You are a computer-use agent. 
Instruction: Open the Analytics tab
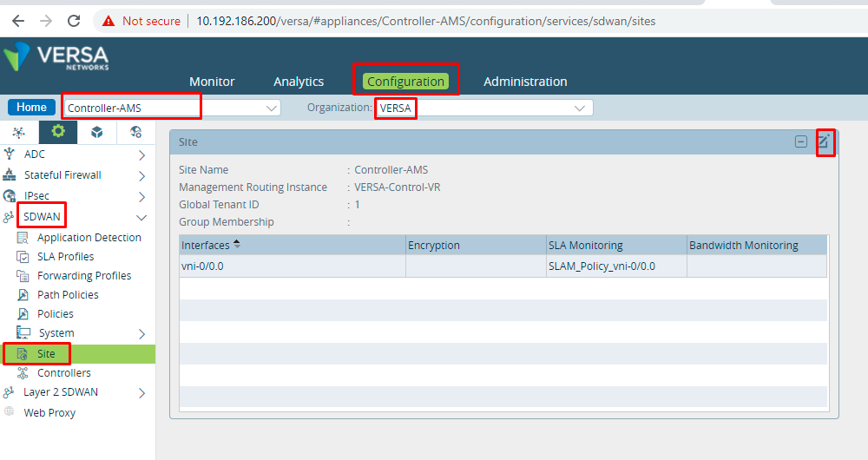[x=299, y=82]
